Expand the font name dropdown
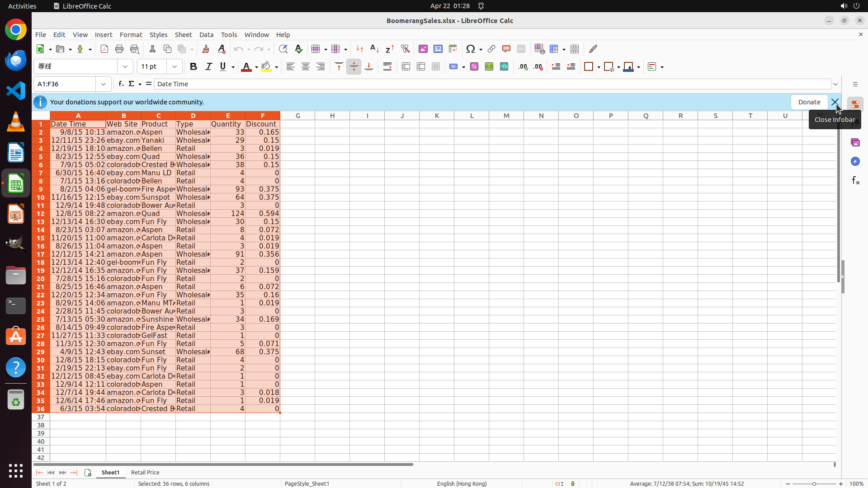 click(x=125, y=67)
